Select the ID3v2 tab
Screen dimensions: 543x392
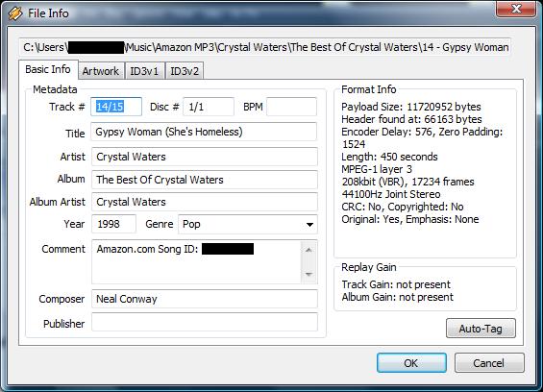point(185,71)
